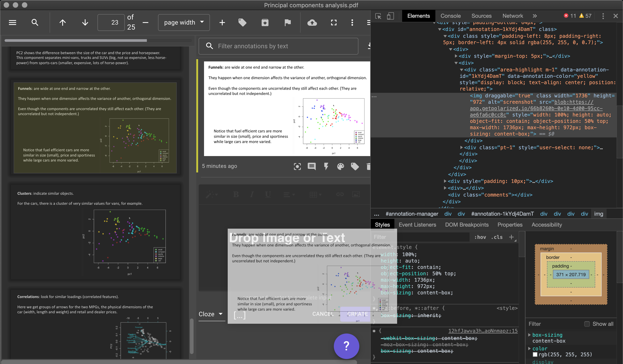Click the CREATE button on the flashcard form

(x=357, y=314)
